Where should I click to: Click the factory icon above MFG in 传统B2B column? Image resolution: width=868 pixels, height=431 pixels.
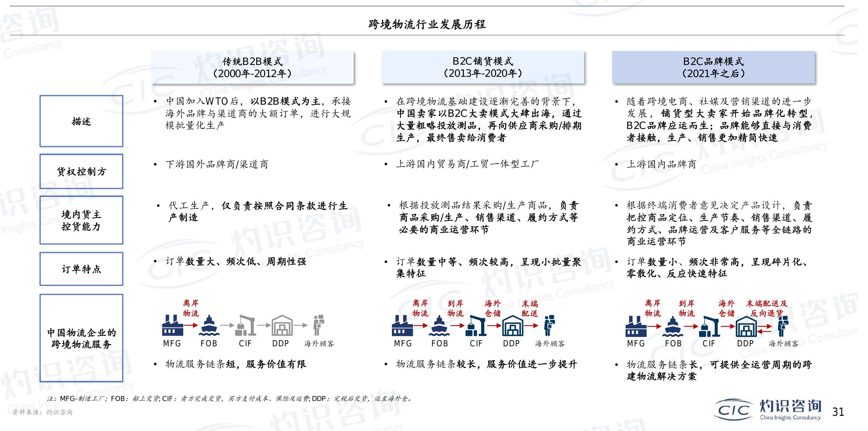click(172, 325)
